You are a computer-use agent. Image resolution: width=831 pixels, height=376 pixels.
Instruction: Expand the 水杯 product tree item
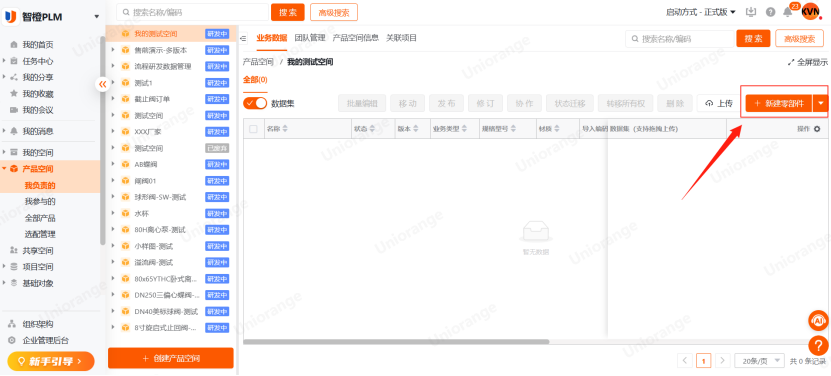[112, 213]
